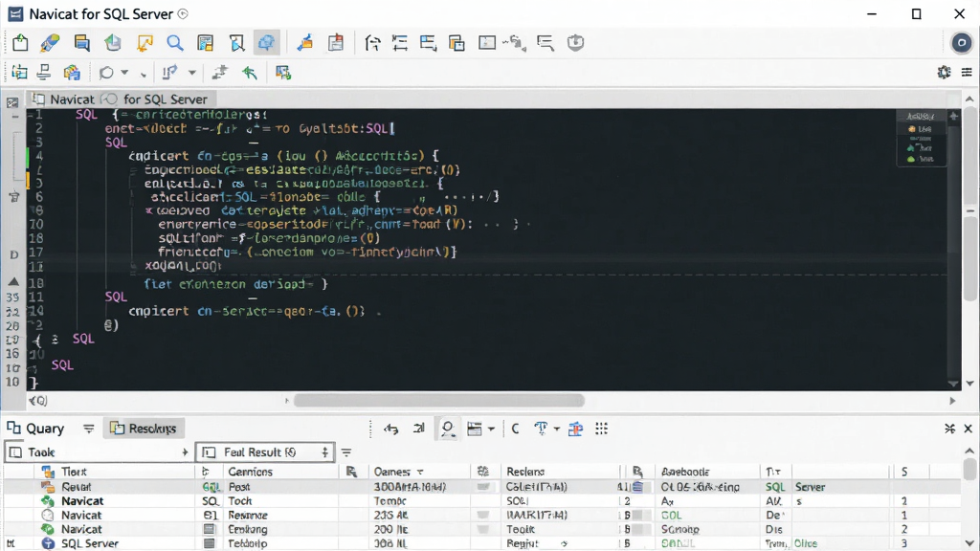This screenshot has height=551, width=980.
Task: Click the top icon in the editor gutter
Action: pos(11,102)
